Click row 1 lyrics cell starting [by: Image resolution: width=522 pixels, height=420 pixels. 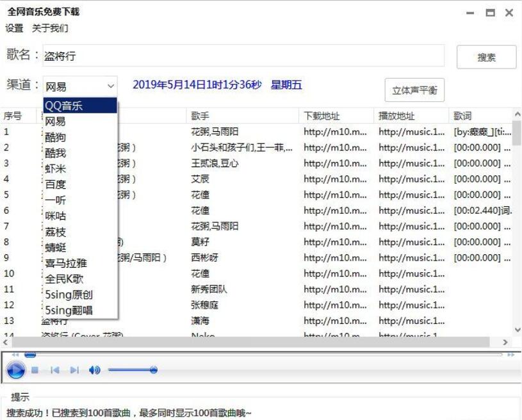point(482,132)
